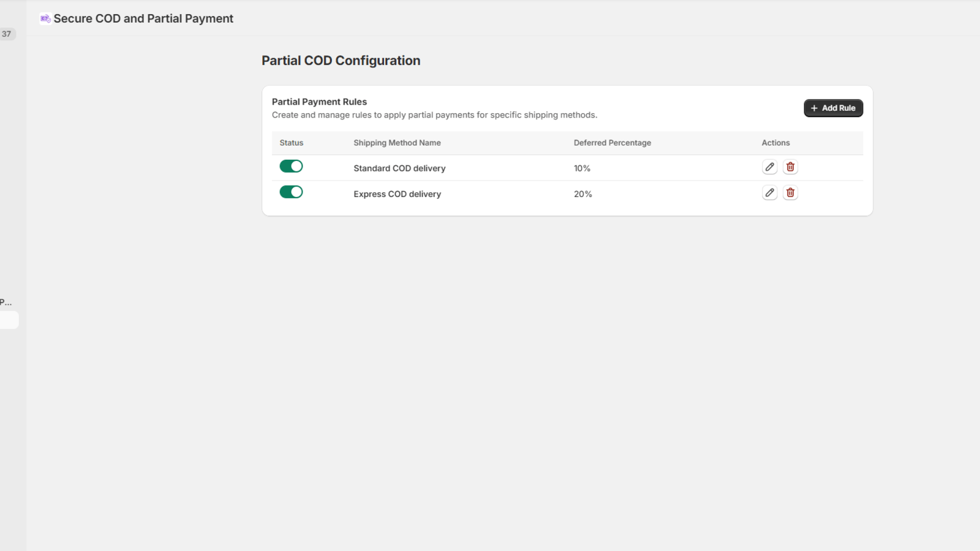Click the Add Rule button

tap(833, 108)
